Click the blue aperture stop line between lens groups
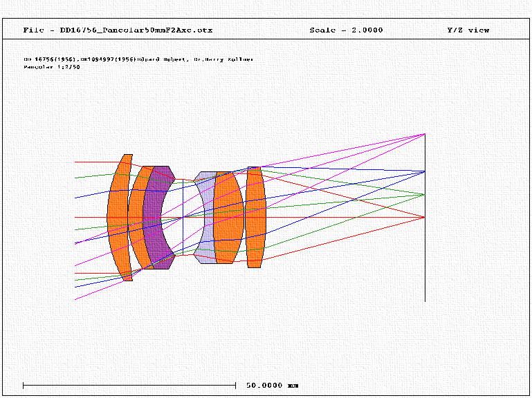The width and height of the screenshot is (532, 398). [183, 217]
